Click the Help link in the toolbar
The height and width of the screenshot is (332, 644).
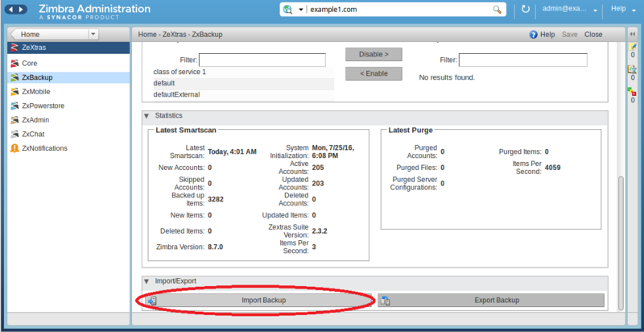click(x=547, y=35)
